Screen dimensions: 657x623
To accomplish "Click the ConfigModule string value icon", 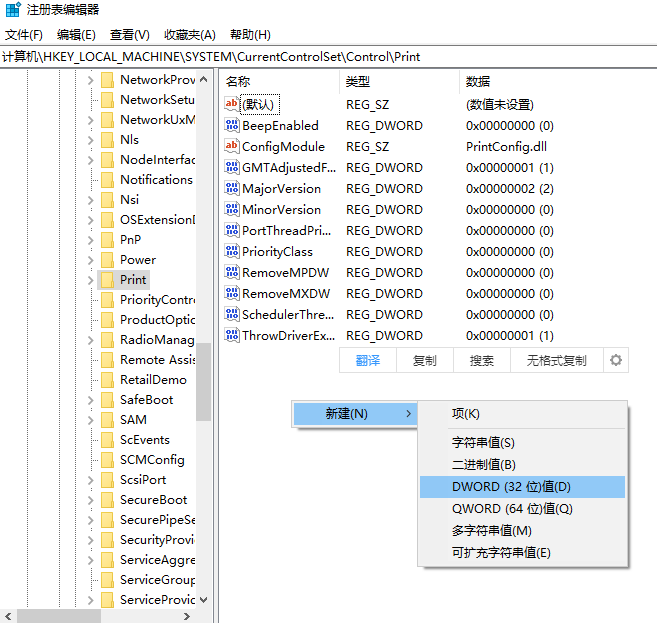I will 232,146.
